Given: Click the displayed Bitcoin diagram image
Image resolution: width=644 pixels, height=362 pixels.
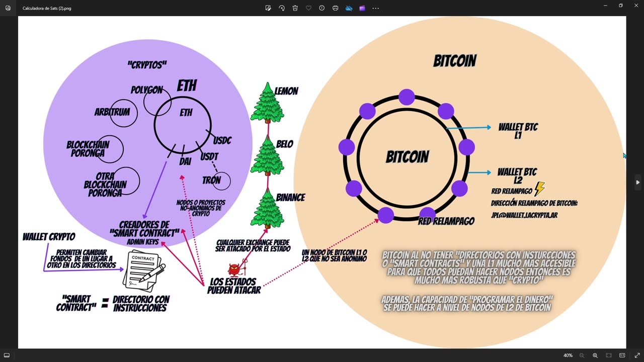Looking at the screenshot, I should [x=322, y=182].
